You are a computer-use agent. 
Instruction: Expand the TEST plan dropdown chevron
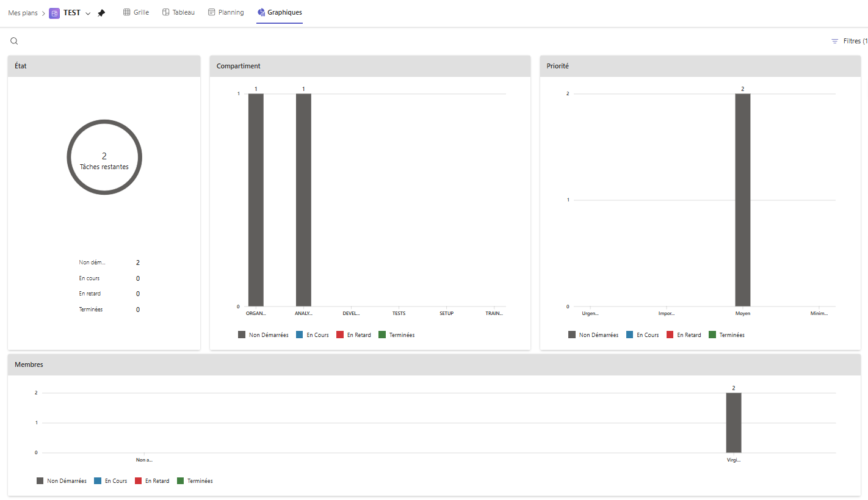[x=88, y=12]
